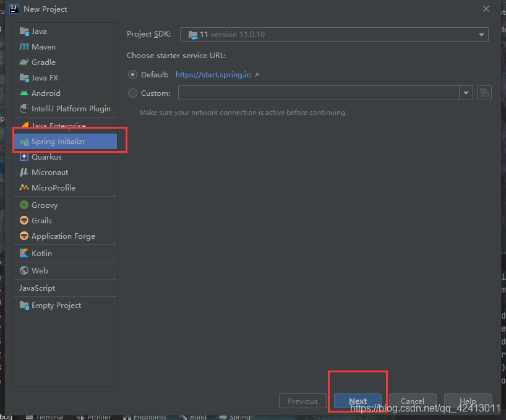
Task: Close the New Project dialog
Action: click(x=486, y=9)
